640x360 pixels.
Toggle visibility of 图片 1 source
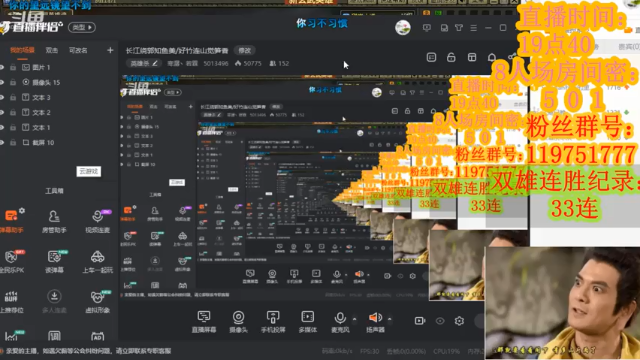pos(2,67)
